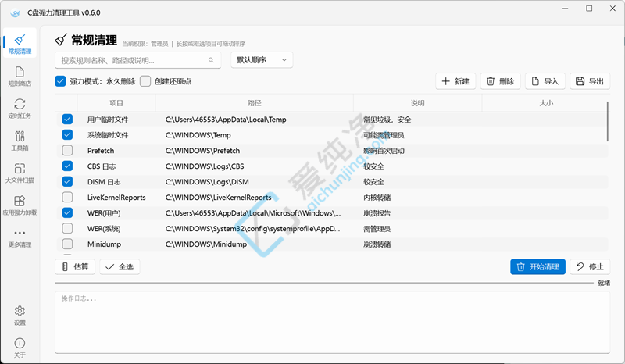Maximize the window
The image size is (625, 364).
589,9
